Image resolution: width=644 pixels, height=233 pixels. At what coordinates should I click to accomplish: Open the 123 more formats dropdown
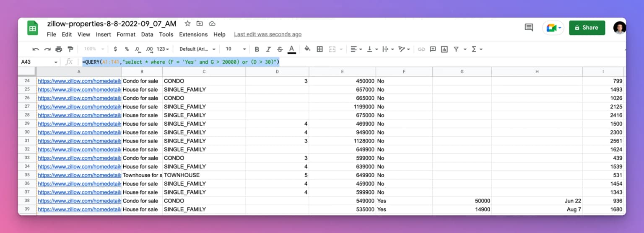(x=163, y=49)
